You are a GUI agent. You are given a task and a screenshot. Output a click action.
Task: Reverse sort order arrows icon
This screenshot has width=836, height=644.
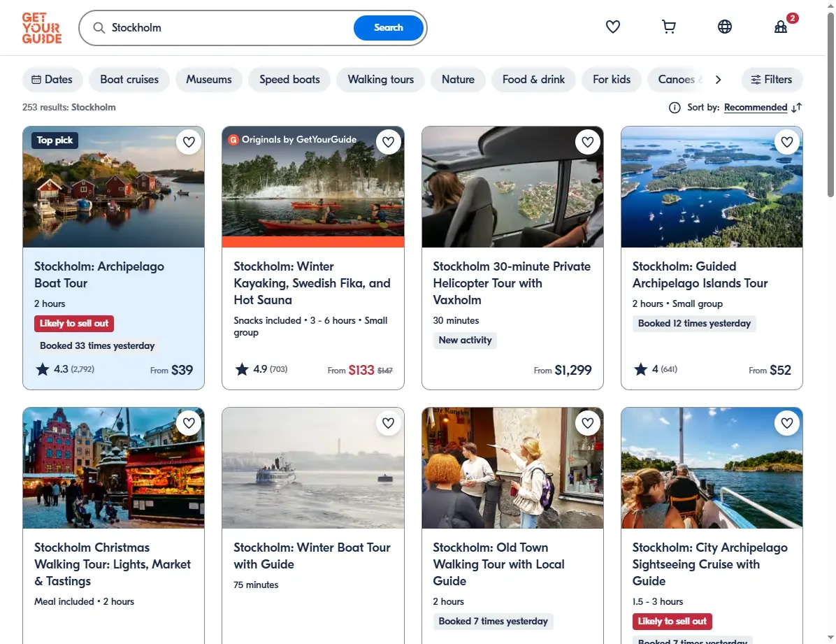tap(797, 108)
